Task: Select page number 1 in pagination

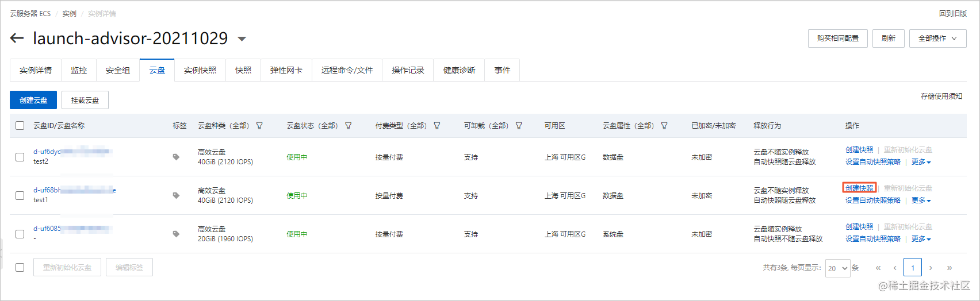Action: pyautogui.click(x=913, y=268)
